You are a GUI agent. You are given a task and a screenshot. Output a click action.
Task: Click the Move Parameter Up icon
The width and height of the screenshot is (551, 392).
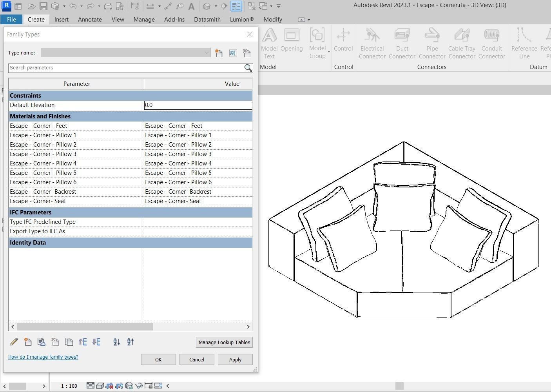(83, 342)
